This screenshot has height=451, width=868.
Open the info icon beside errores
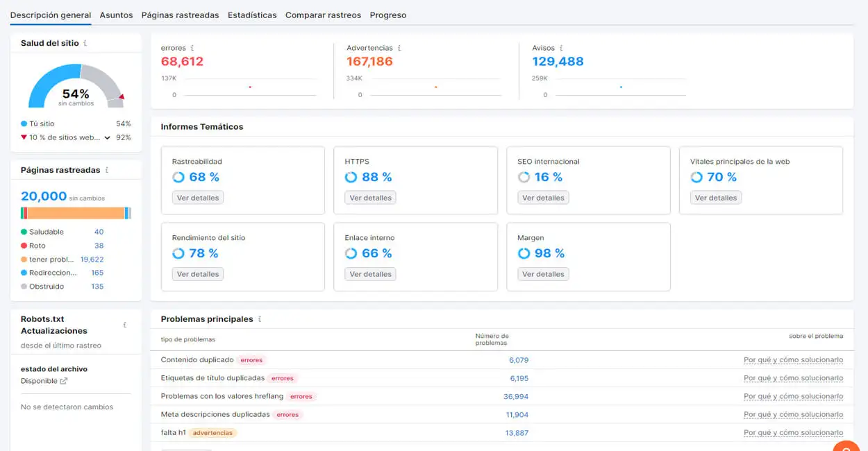coord(192,48)
